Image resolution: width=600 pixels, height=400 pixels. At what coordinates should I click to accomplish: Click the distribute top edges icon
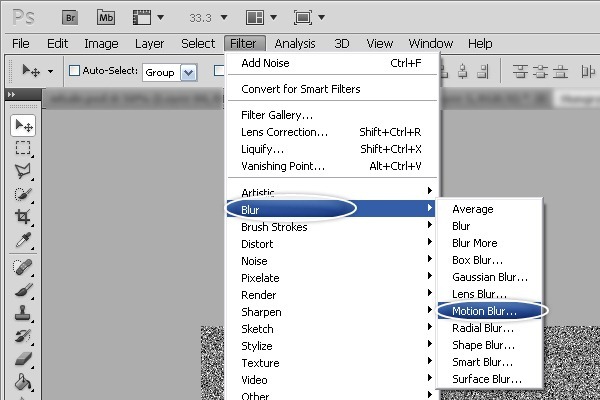pyautogui.click(x=520, y=72)
